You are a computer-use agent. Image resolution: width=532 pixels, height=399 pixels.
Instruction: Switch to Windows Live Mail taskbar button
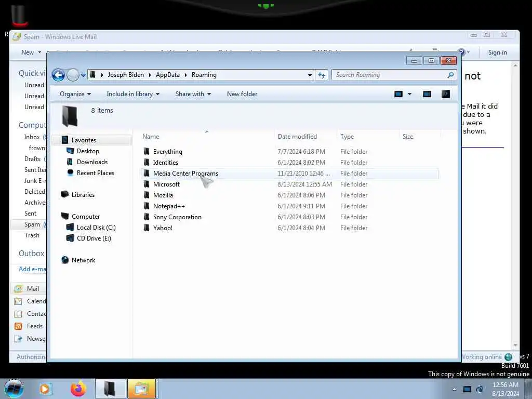point(142,389)
